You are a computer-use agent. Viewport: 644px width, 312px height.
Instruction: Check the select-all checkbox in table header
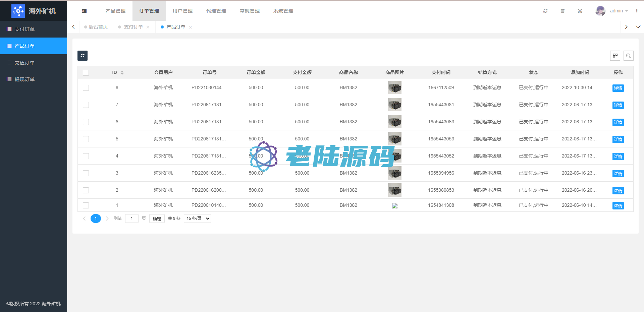[x=86, y=73]
